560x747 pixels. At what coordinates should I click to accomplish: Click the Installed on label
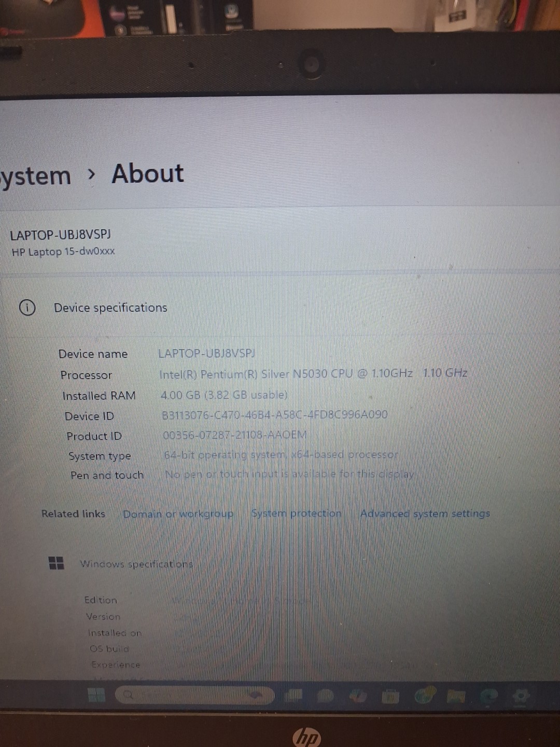pos(115,633)
